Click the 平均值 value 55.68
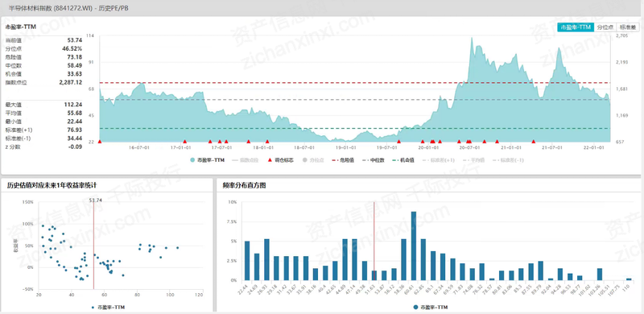Image resolution: width=644 pixels, height=314 pixels. point(75,113)
